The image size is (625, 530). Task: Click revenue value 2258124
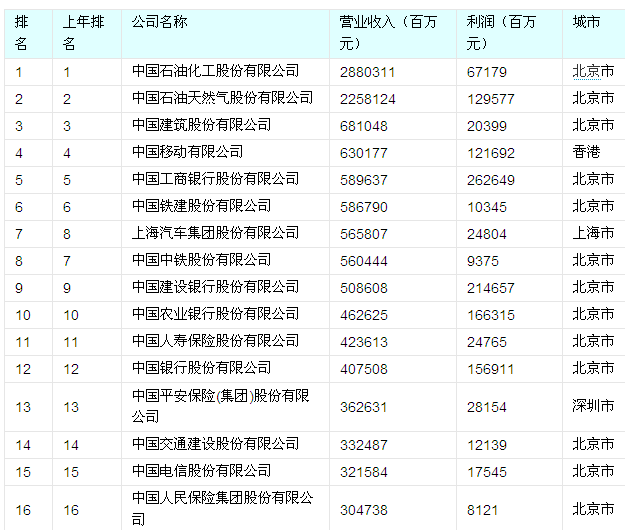[x=367, y=99]
